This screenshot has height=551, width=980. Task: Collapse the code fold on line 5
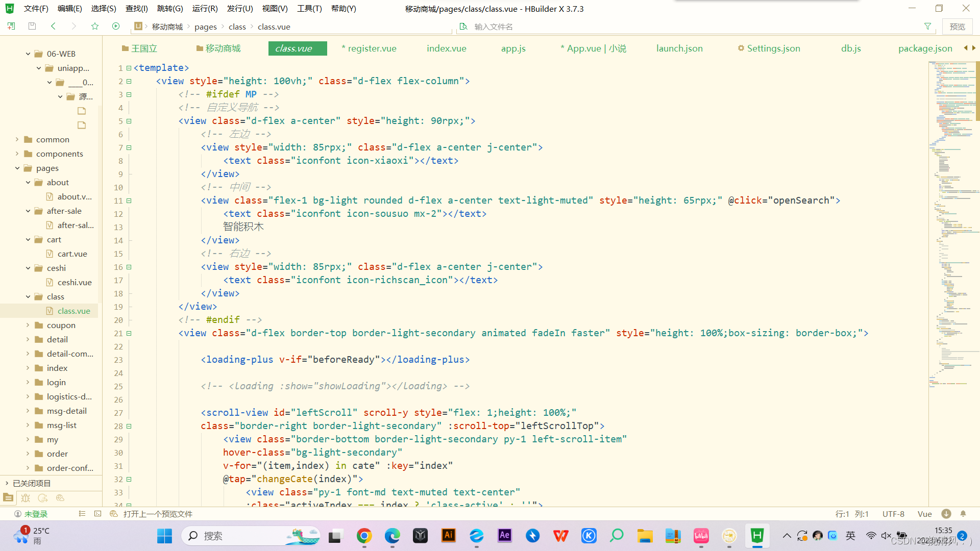129,121
